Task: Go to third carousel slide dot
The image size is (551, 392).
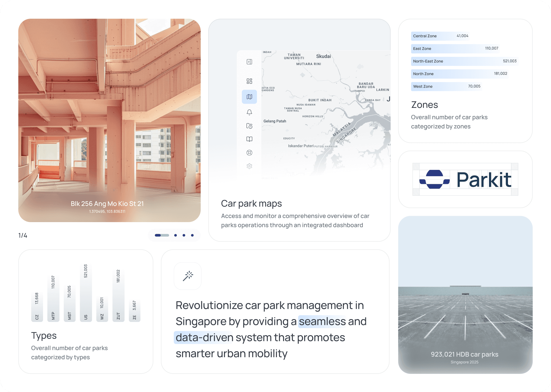Action: (x=184, y=235)
